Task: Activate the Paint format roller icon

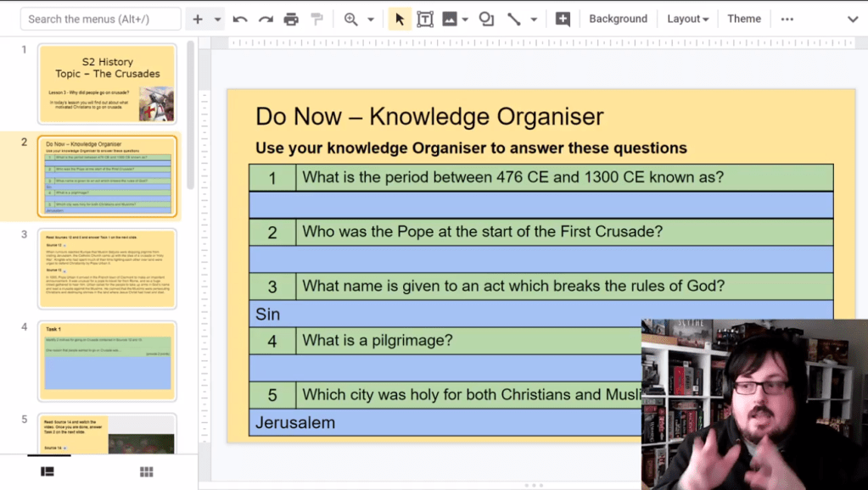Action: 316,19
